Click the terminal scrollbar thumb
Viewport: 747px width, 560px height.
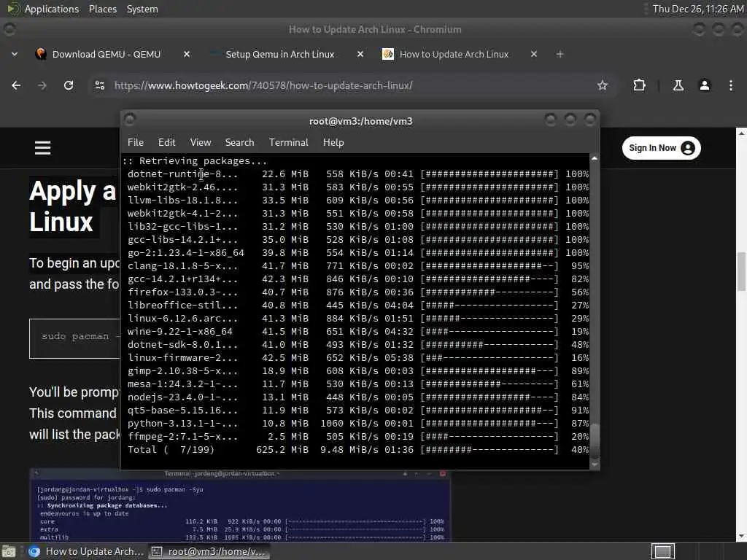point(595,439)
